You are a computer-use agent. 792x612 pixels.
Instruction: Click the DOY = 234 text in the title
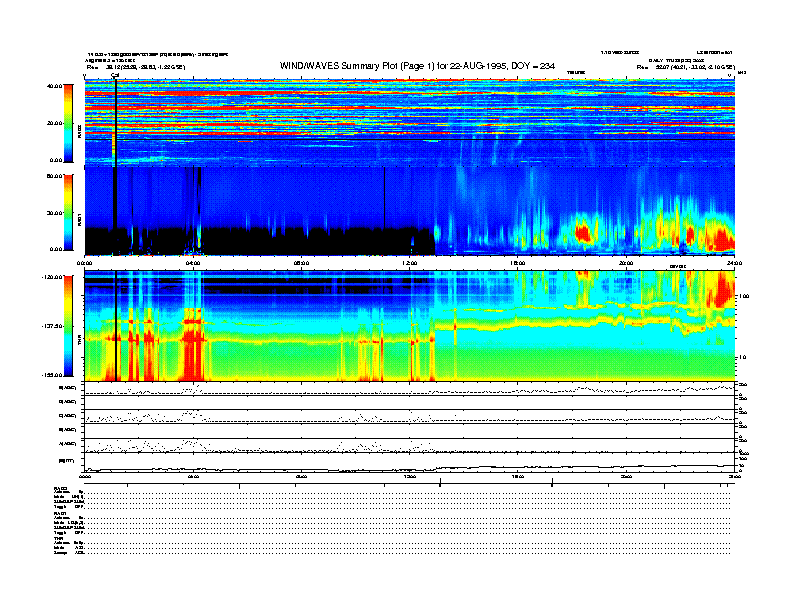533,66
